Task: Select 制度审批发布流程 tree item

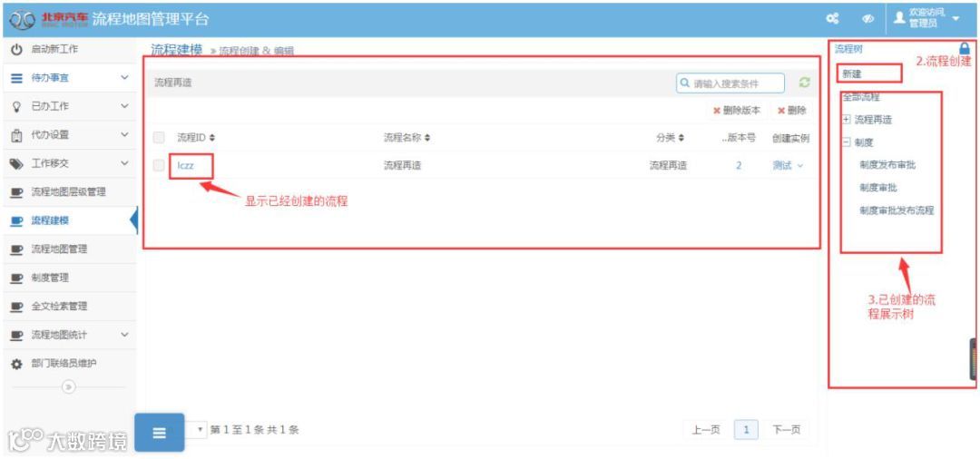Action: point(897,210)
